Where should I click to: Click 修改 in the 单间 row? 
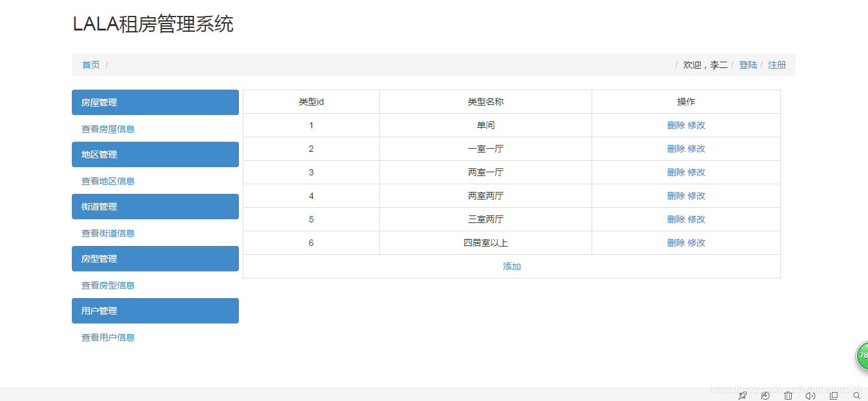click(696, 125)
